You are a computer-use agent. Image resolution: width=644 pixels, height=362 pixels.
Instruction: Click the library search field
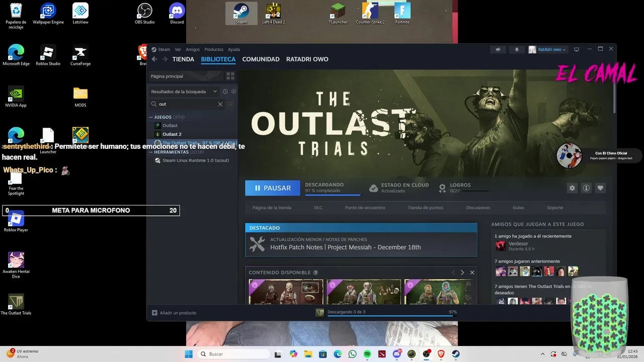[x=187, y=104]
